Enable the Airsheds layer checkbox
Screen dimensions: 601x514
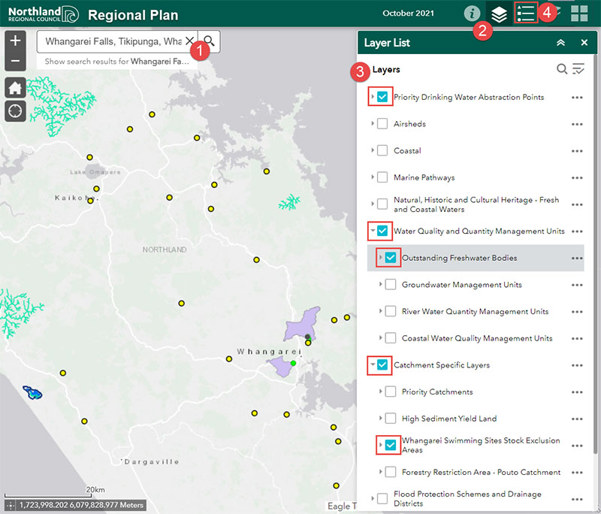pyautogui.click(x=382, y=124)
